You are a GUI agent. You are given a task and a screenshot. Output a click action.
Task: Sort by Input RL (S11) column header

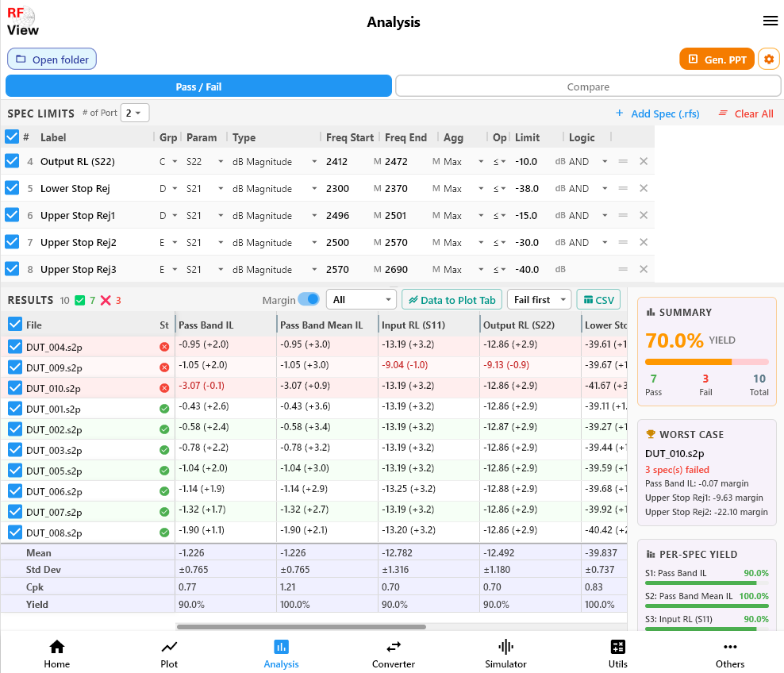click(x=413, y=325)
